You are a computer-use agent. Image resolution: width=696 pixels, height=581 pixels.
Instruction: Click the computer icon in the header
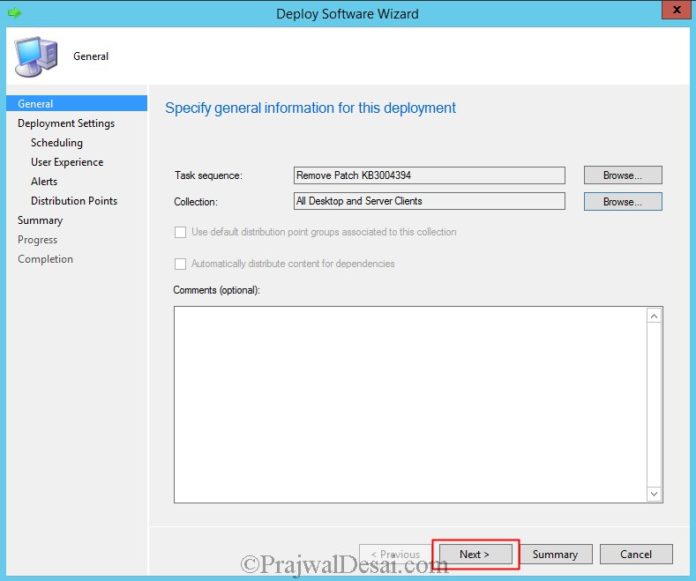click(36, 56)
